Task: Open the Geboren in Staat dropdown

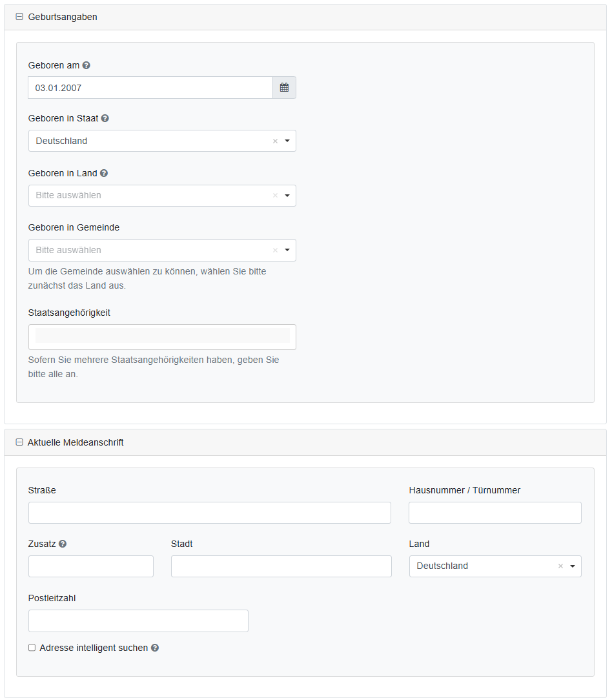Action: click(x=287, y=141)
